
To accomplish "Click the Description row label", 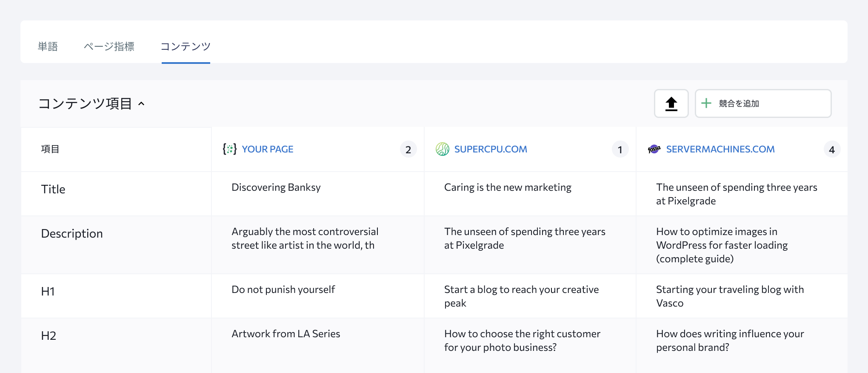I will click(72, 233).
